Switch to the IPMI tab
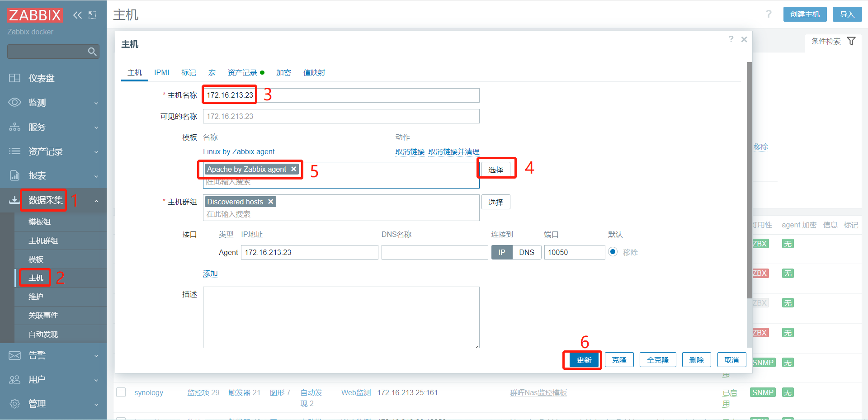The width and height of the screenshot is (868, 420). pyautogui.click(x=161, y=72)
